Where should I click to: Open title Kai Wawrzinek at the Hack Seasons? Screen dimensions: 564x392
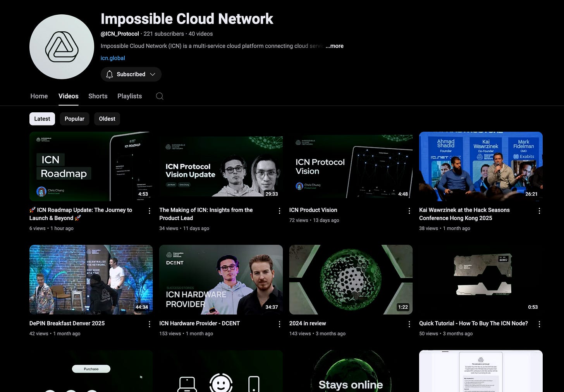[464, 214]
